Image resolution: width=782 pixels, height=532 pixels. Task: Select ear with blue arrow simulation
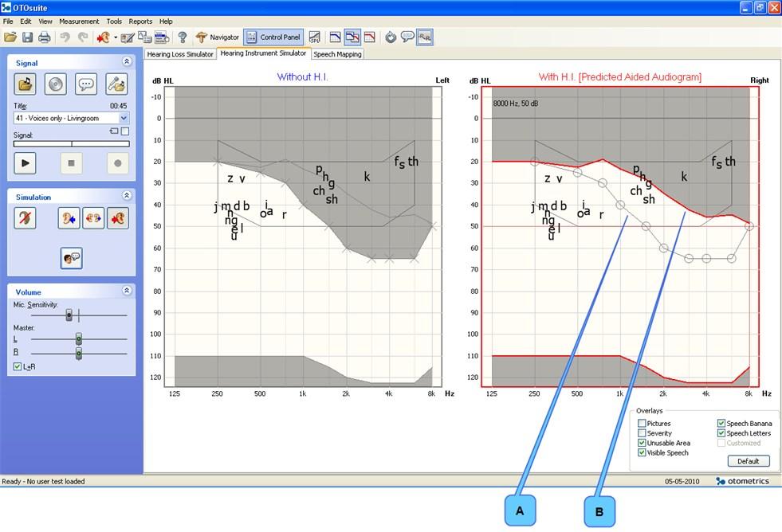click(69, 218)
